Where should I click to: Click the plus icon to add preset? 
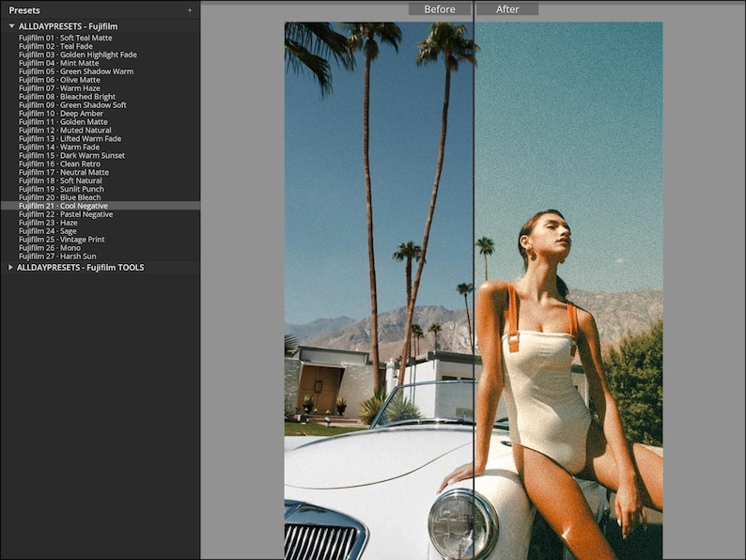[190, 10]
